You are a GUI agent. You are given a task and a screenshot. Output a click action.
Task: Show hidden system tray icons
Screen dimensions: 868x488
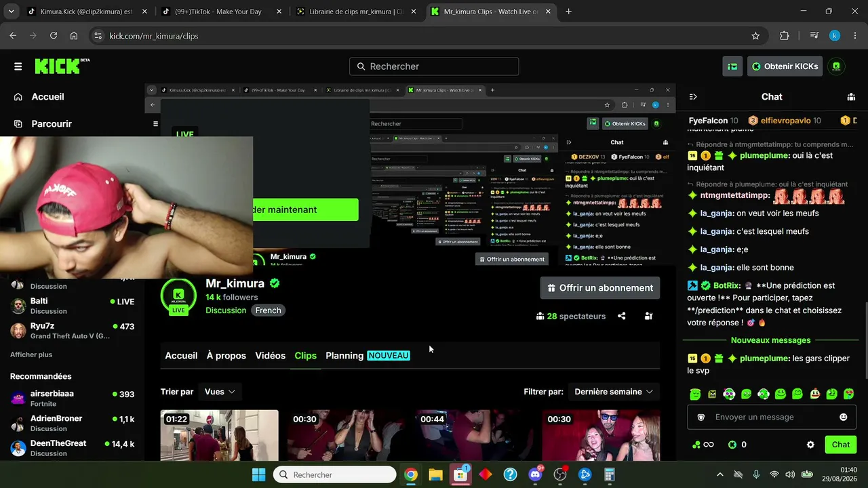click(x=720, y=474)
